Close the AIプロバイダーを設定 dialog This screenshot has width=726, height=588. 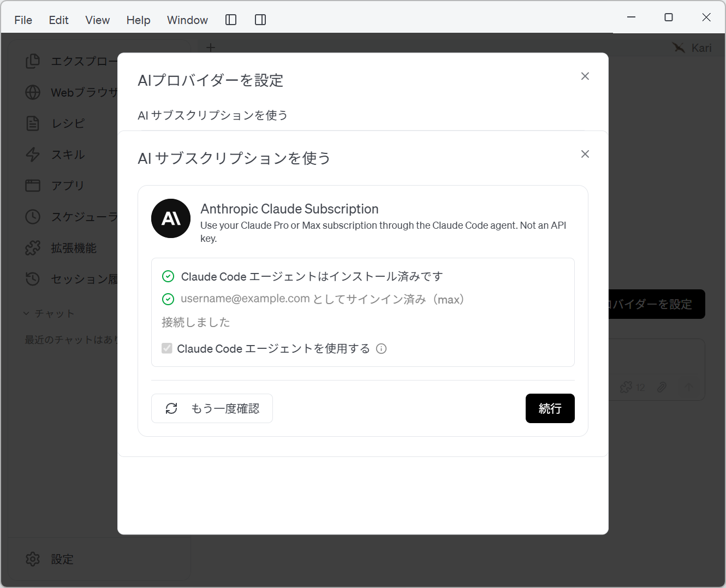(585, 76)
